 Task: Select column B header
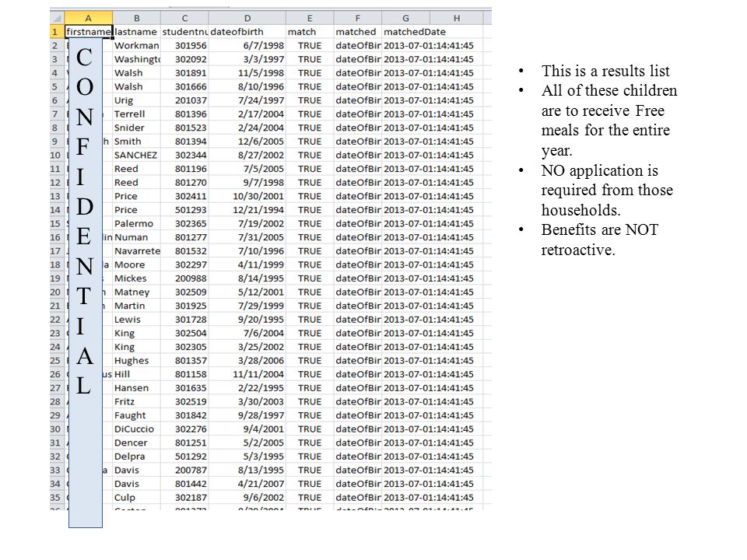click(137, 18)
